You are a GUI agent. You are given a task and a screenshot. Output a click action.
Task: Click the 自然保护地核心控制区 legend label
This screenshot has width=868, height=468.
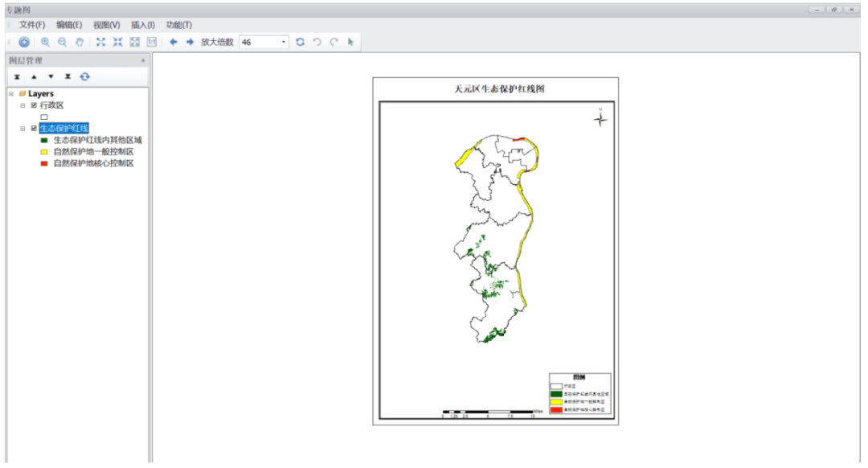pos(93,163)
